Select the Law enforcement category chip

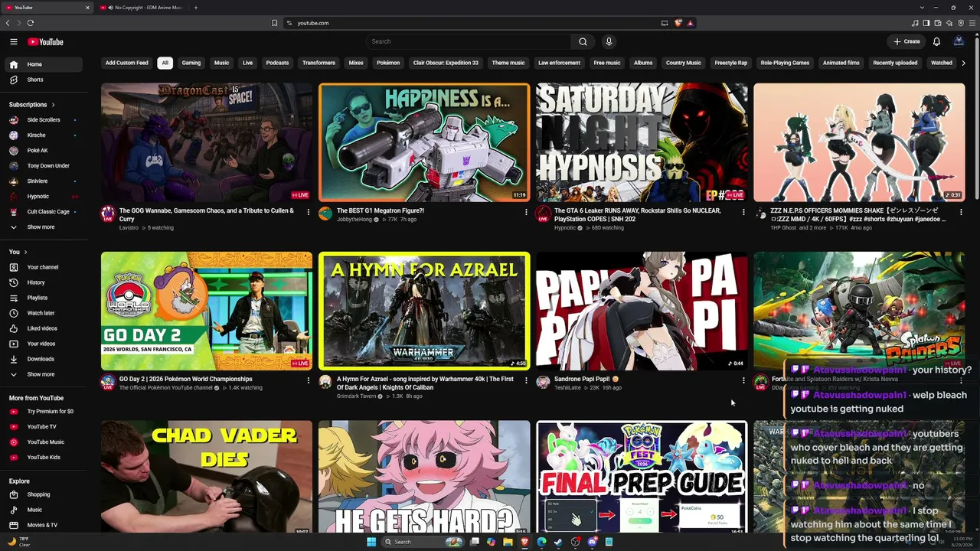click(559, 63)
